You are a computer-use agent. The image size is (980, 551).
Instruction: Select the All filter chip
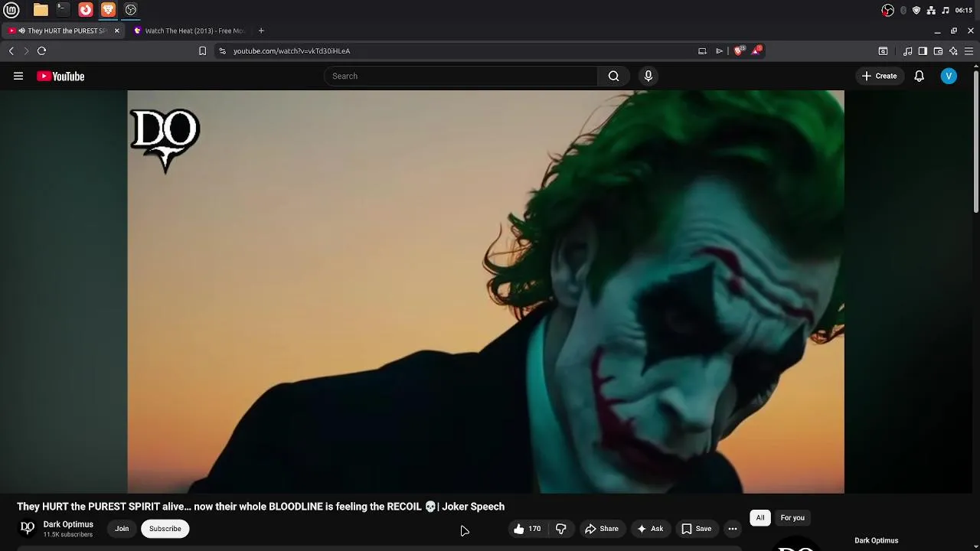tap(760, 518)
